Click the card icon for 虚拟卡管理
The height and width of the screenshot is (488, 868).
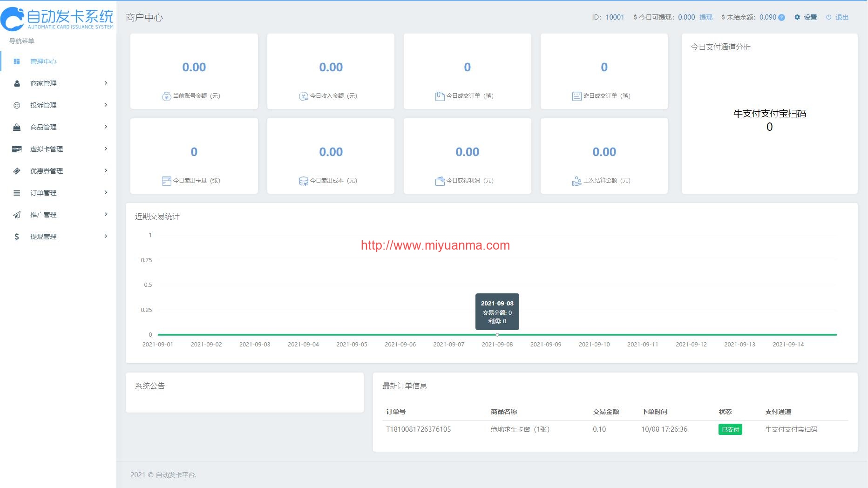[x=17, y=149]
